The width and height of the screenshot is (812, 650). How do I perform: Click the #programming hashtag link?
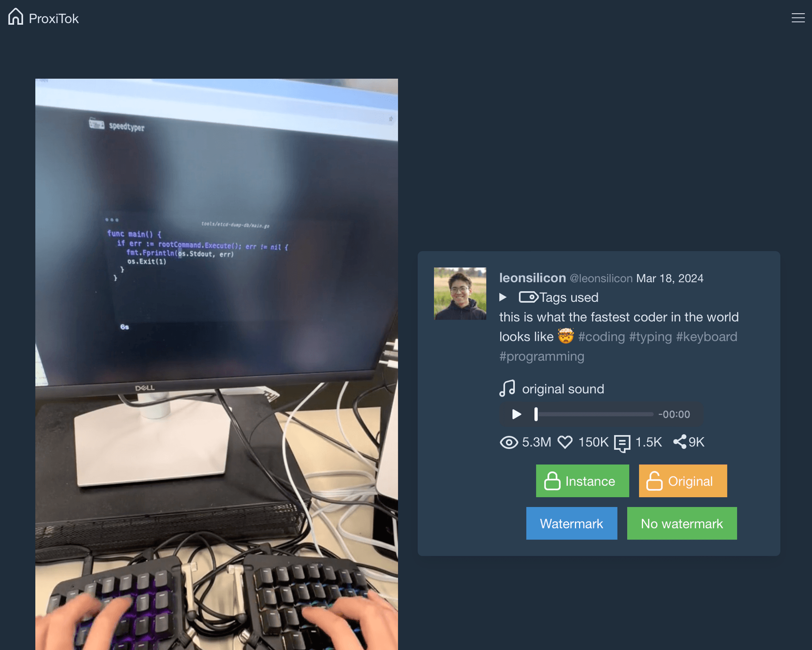[x=542, y=356]
